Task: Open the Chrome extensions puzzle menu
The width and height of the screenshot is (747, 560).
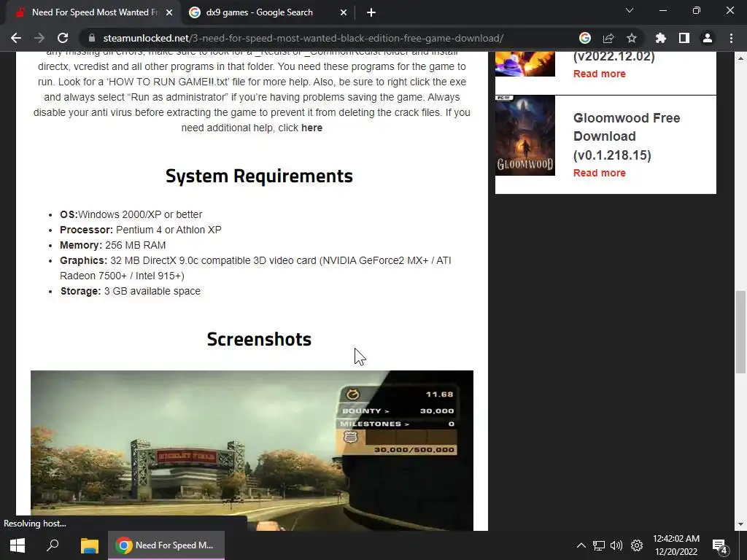Action: [x=660, y=38]
